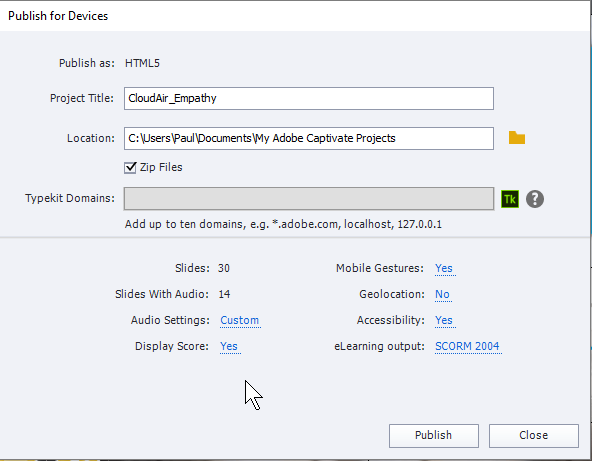
Task: Open Typekit domains help question mark
Action: tap(535, 199)
